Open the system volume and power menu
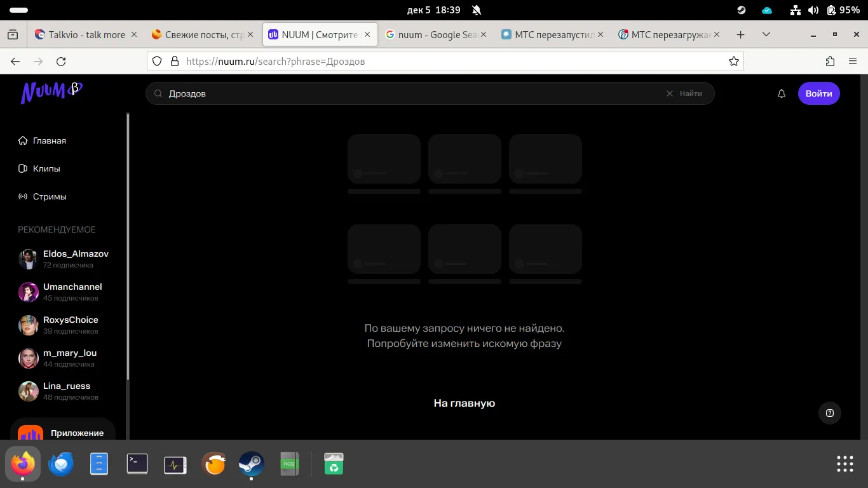This screenshot has height=488, width=868. click(826, 10)
